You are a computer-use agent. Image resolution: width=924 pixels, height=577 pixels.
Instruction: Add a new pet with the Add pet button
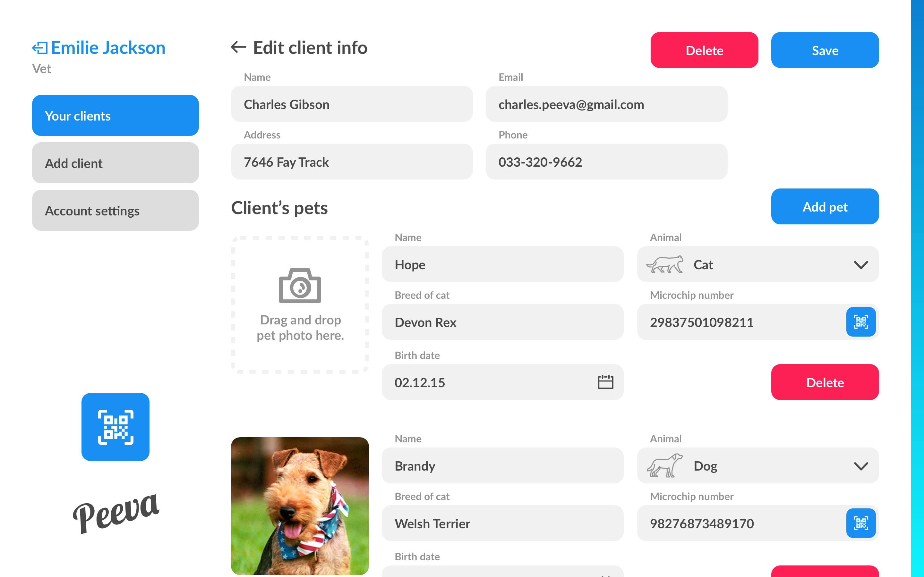(x=825, y=206)
